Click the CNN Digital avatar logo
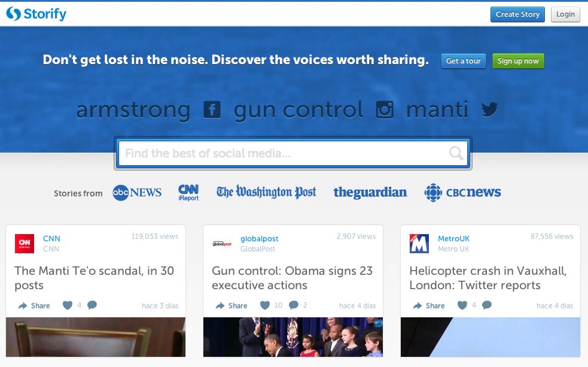Image resolution: width=588 pixels, height=367 pixels. click(x=25, y=244)
